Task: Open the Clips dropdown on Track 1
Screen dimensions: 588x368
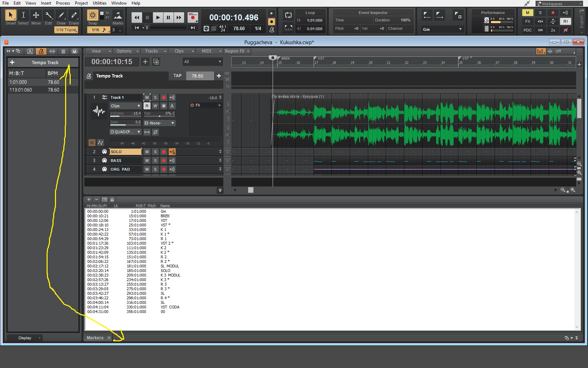Action: (x=125, y=106)
